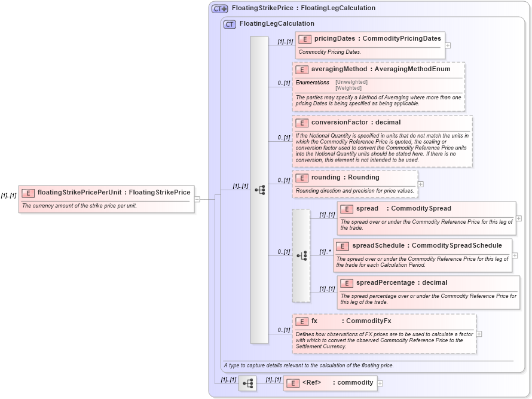Expand rounding details with the plus marker
532x399 pixels.
point(421,184)
